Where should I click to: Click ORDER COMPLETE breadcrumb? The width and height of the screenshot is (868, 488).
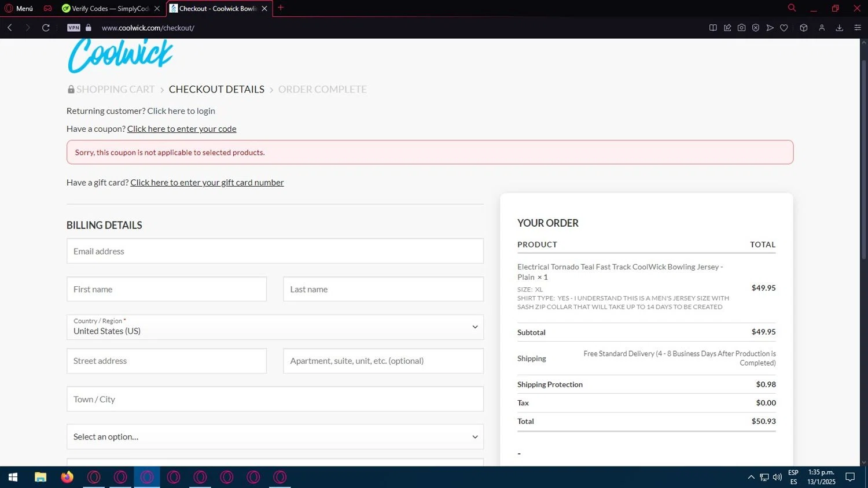(322, 89)
